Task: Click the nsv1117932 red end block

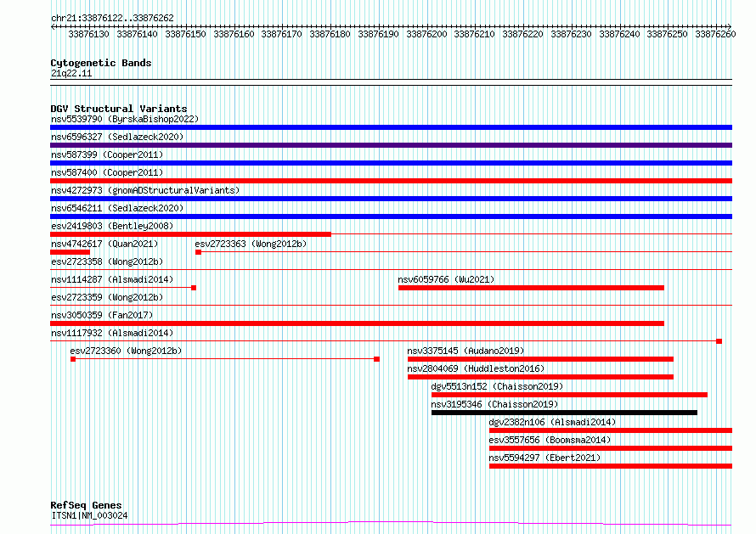Action: click(x=719, y=341)
